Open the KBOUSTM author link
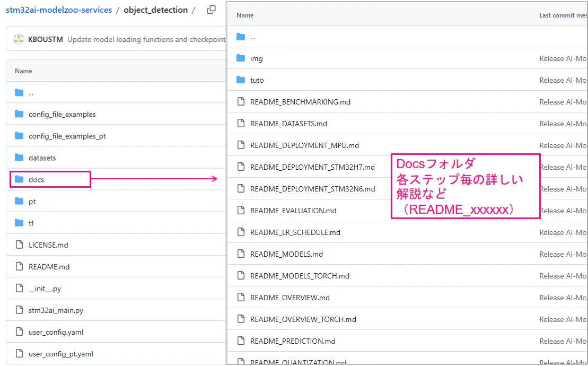The height and width of the screenshot is (366, 588). click(46, 39)
